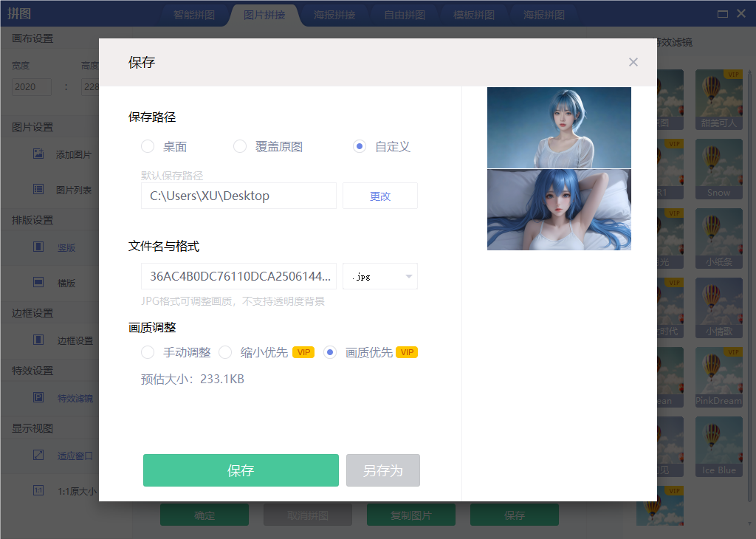This screenshot has height=539, width=756.
Task: Select the 添加图片 (Add Image) sidebar icon
Action: point(39,154)
